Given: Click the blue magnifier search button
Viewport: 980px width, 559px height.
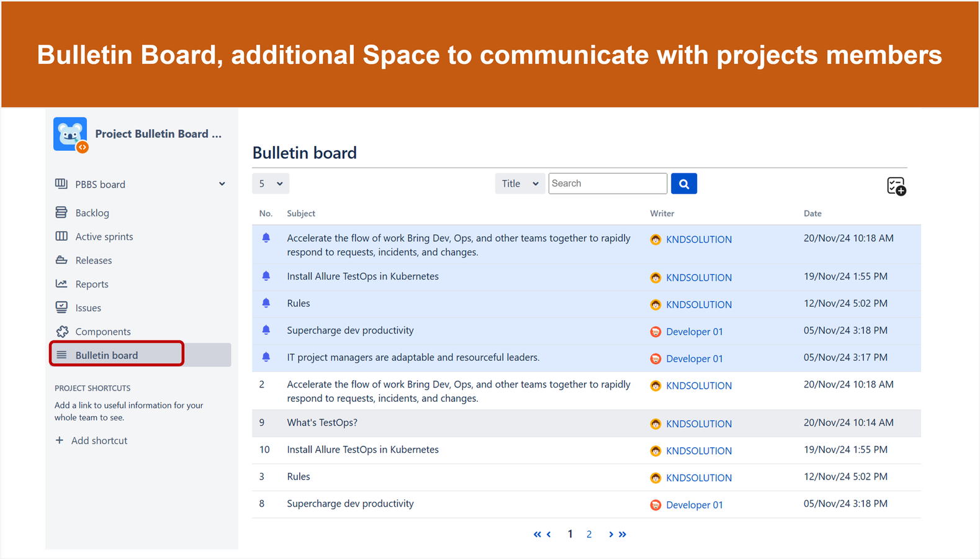Looking at the screenshot, I should 684,184.
